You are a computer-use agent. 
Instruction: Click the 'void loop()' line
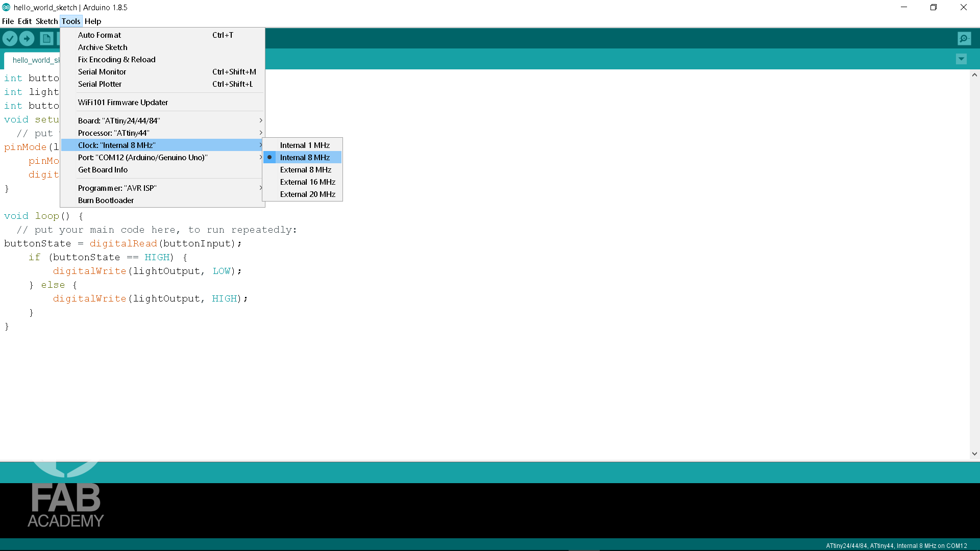tap(43, 216)
